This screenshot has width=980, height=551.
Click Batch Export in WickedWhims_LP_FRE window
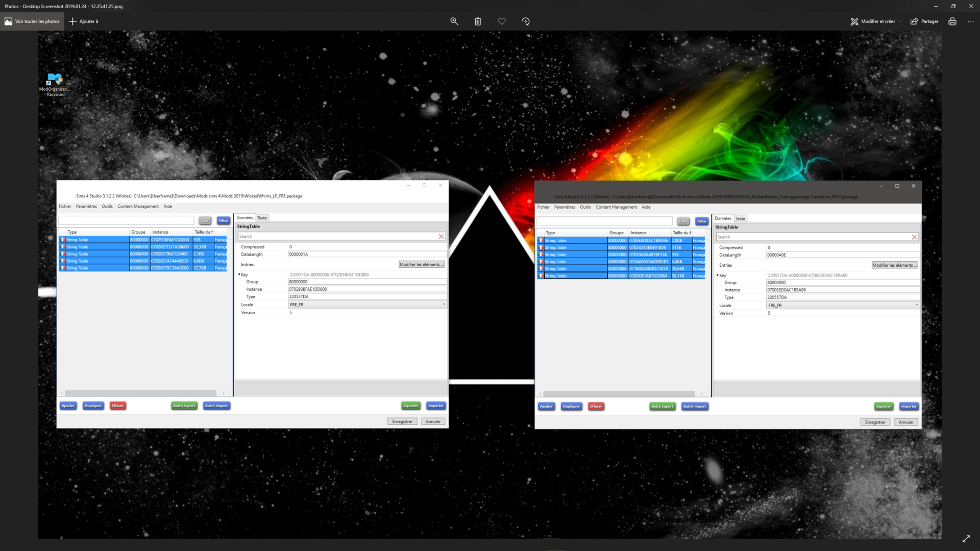184,406
